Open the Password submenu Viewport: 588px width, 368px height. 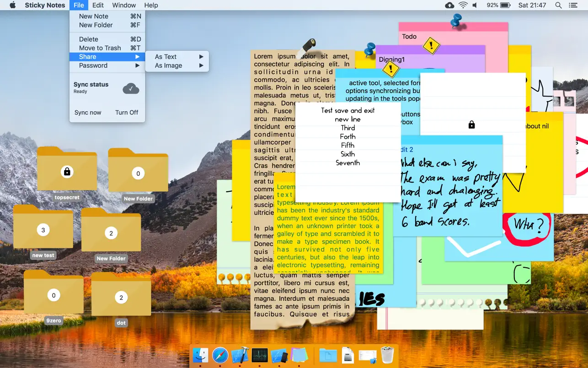pos(93,65)
